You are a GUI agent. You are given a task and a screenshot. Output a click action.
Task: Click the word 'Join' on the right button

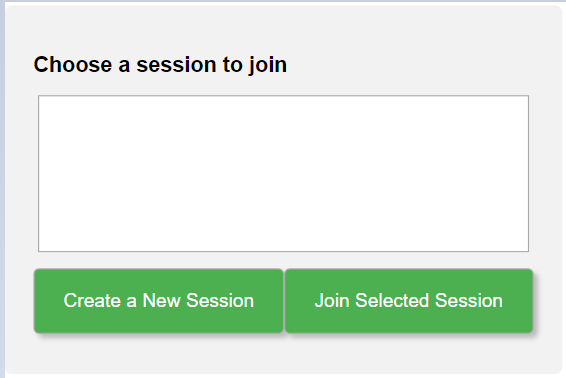click(x=332, y=301)
